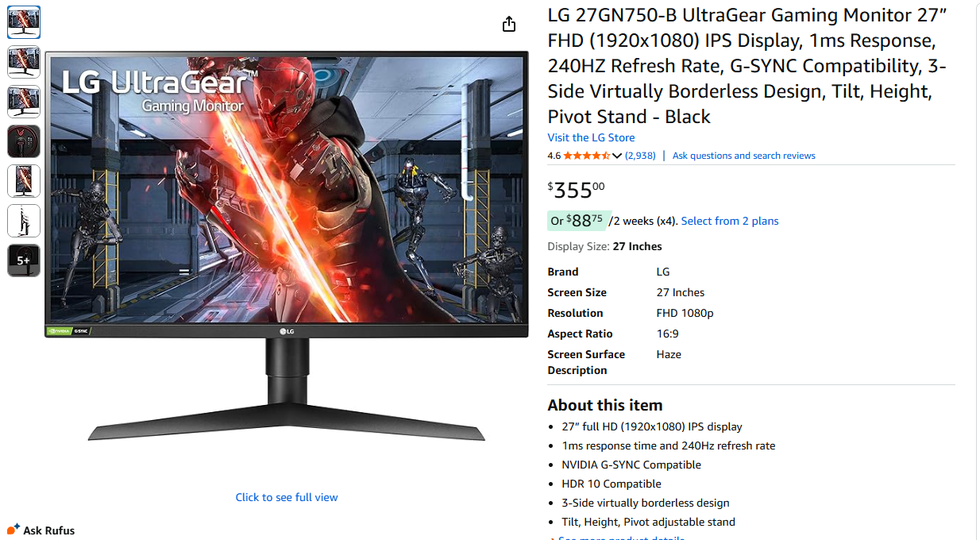Click the $88.75 installment price badge
980x540 pixels.
pos(577,221)
